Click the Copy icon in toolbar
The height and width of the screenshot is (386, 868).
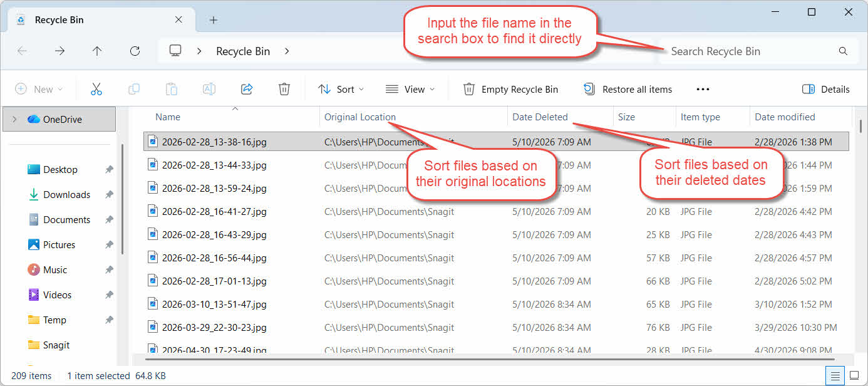[x=133, y=89]
